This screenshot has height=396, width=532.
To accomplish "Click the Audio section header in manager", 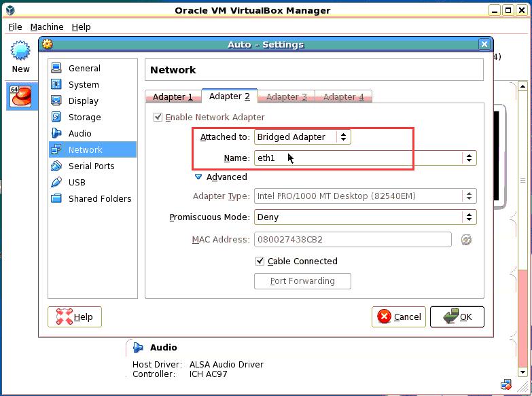I will pos(164,348).
